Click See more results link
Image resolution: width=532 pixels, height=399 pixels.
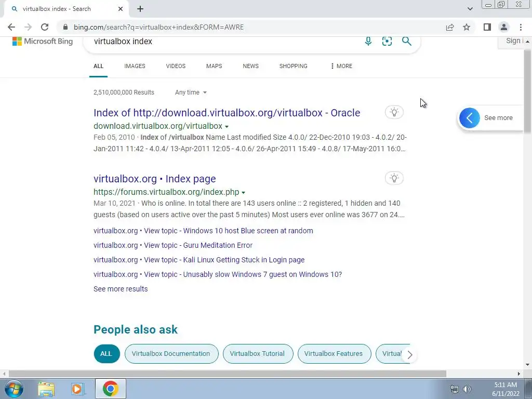[121, 289]
